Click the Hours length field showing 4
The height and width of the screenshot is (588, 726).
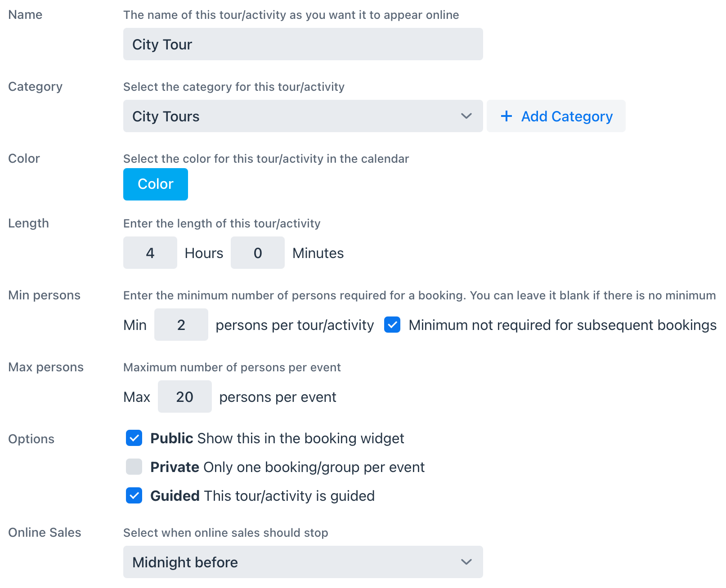coord(150,253)
